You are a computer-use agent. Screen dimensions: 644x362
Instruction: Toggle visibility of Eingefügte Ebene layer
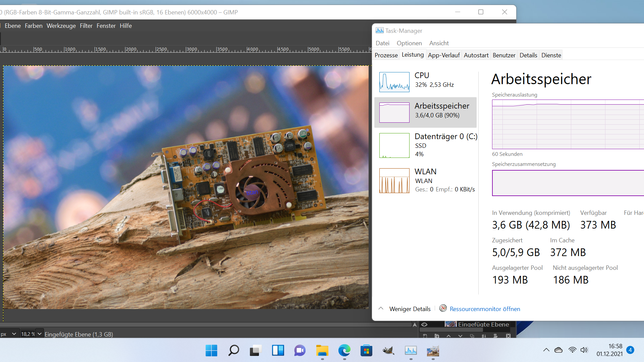pos(424,324)
